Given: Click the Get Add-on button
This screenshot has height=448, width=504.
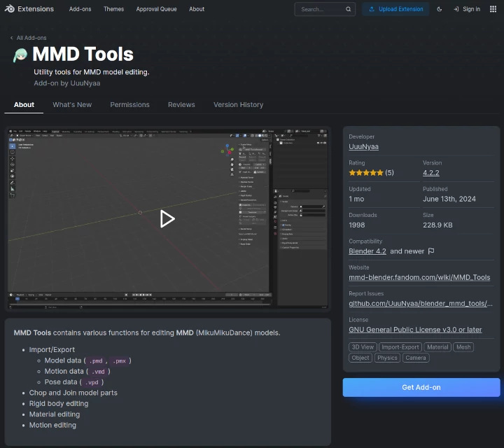Looking at the screenshot, I should click(421, 387).
